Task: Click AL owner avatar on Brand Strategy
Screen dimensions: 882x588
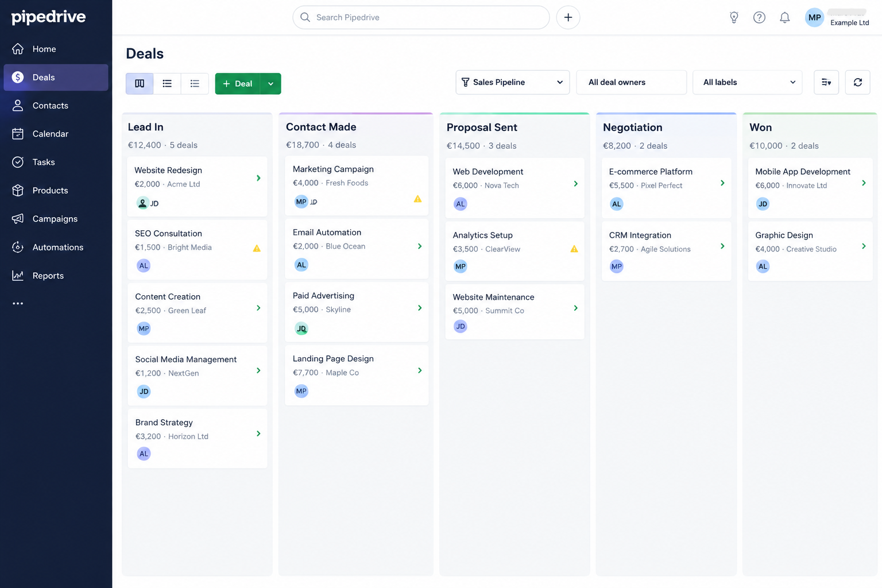Action: [x=144, y=454]
